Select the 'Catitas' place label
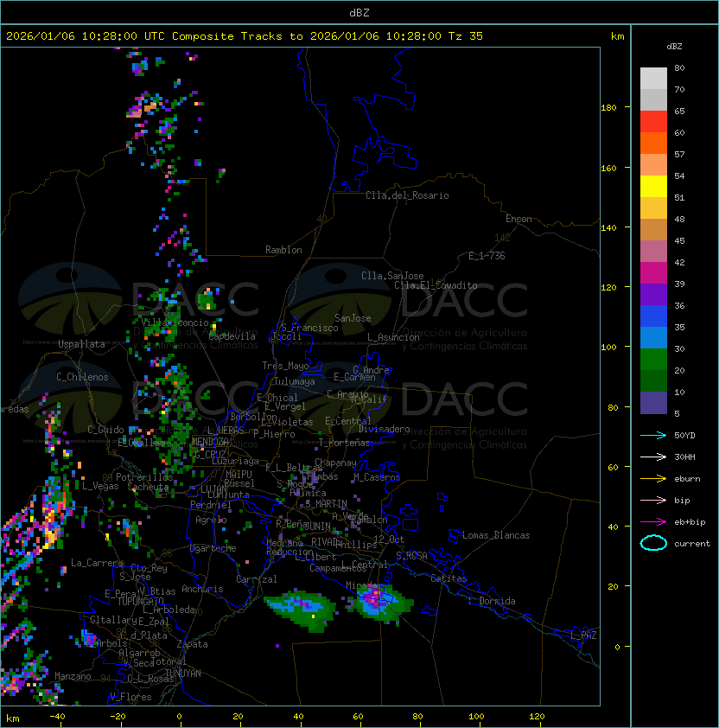This screenshot has width=719, height=728. pyautogui.click(x=449, y=578)
